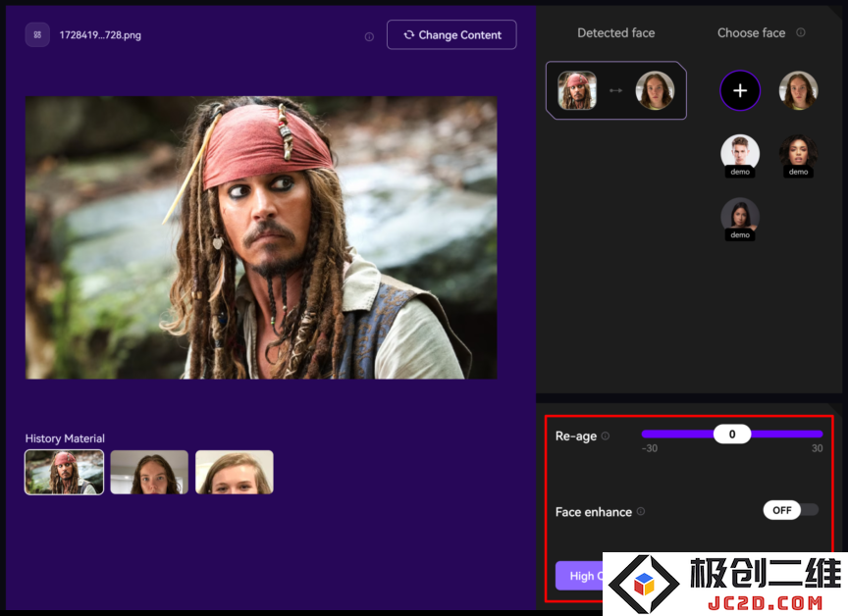The width and height of the screenshot is (848, 616).
Task: Choose the curly-haired woman demo face
Action: 798,154
